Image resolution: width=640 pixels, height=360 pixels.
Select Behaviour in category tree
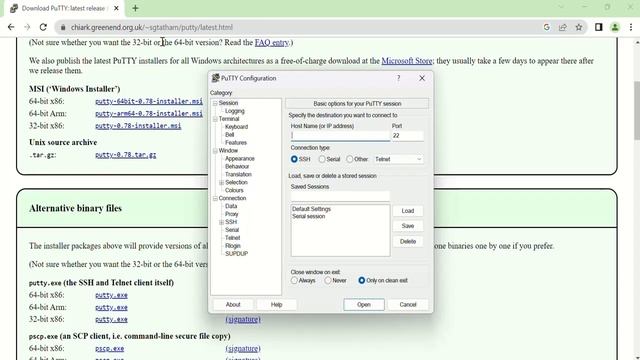pyautogui.click(x=237, y=167)
